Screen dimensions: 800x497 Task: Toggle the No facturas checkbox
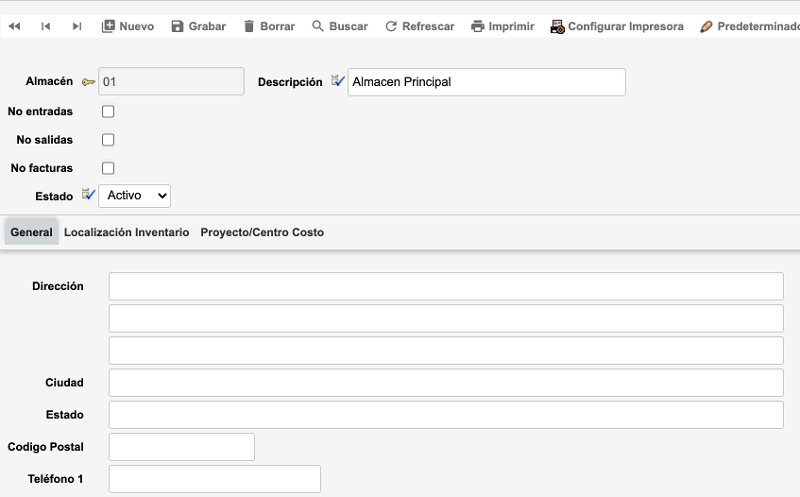pos(109,168)
